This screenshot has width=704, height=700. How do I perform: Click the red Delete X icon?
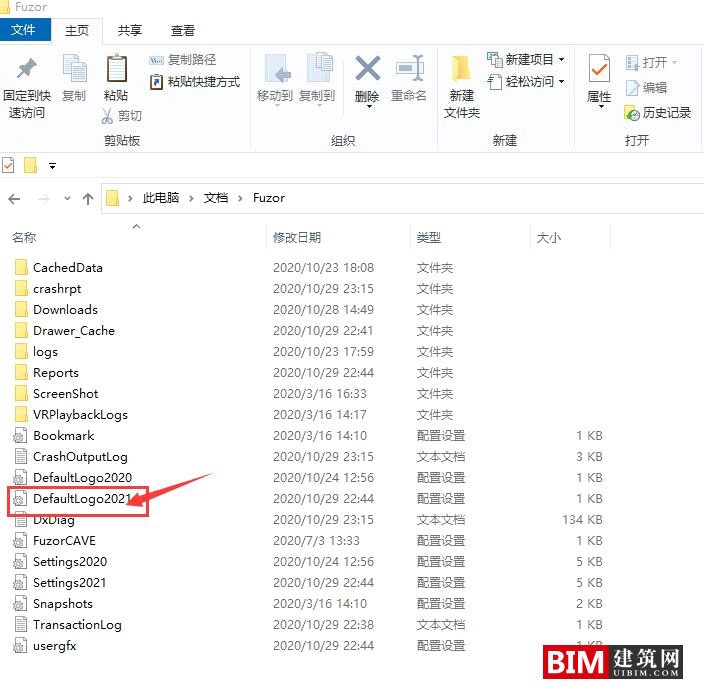367,69
